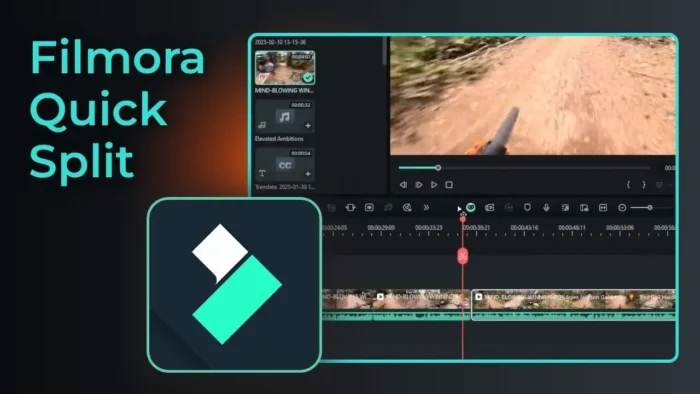Click the render preview icon beside green toggle
The image size is (700, 394).
point(490,207)
